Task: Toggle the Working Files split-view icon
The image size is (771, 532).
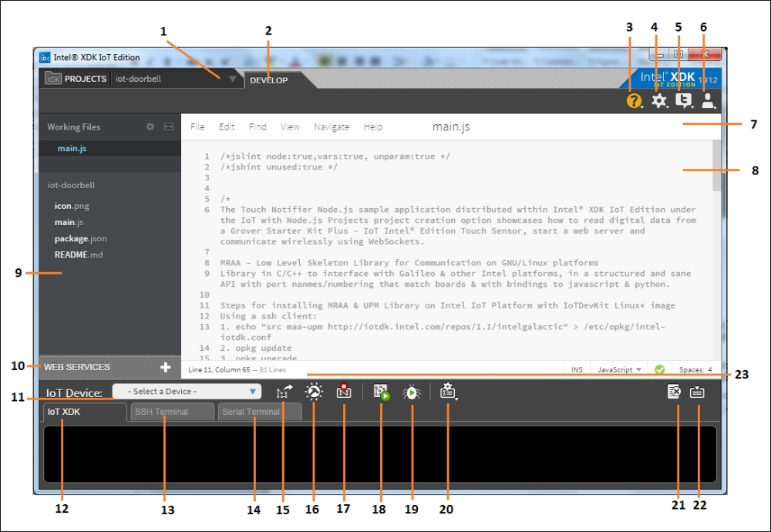Action: coord(169,127)
